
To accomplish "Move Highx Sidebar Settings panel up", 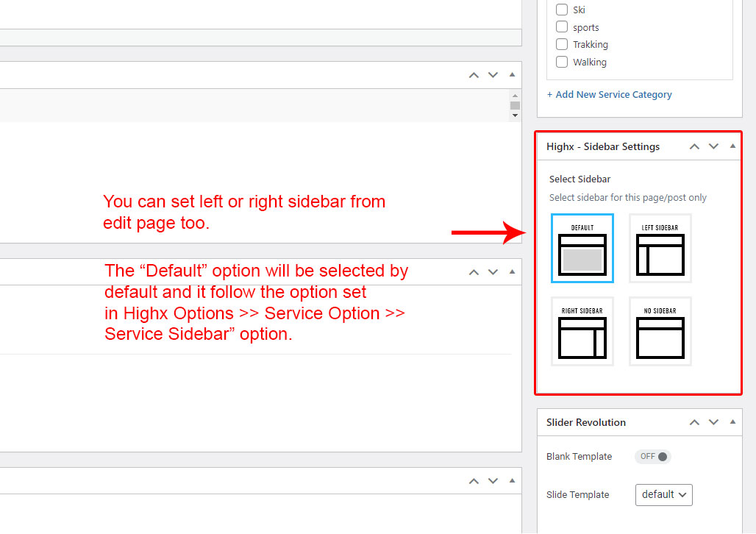I will click(694, 146).
